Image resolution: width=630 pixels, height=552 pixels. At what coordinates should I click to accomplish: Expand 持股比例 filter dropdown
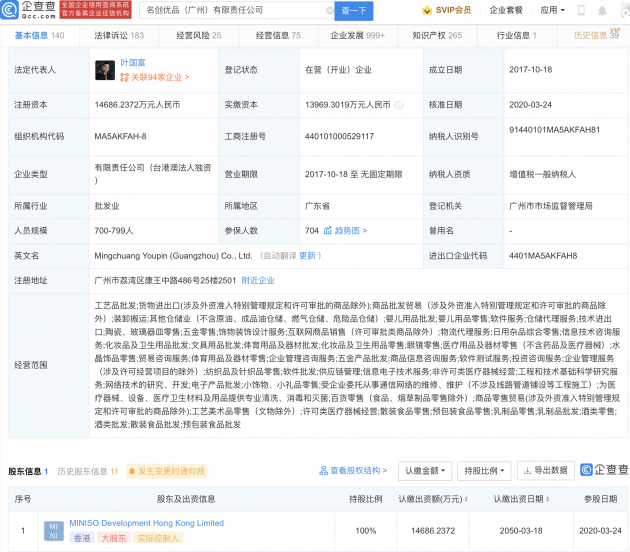484,471
